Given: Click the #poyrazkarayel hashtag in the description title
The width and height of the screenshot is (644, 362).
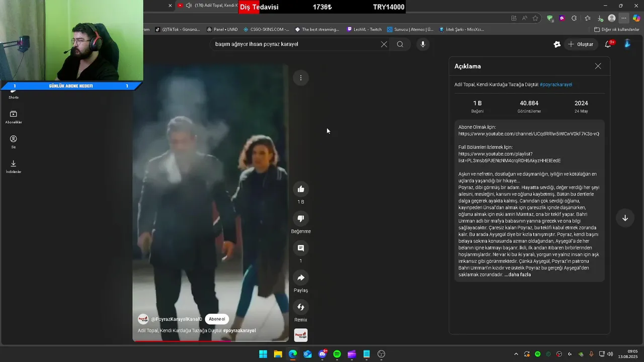Looking at the screenshot, I should click(556, 84).
